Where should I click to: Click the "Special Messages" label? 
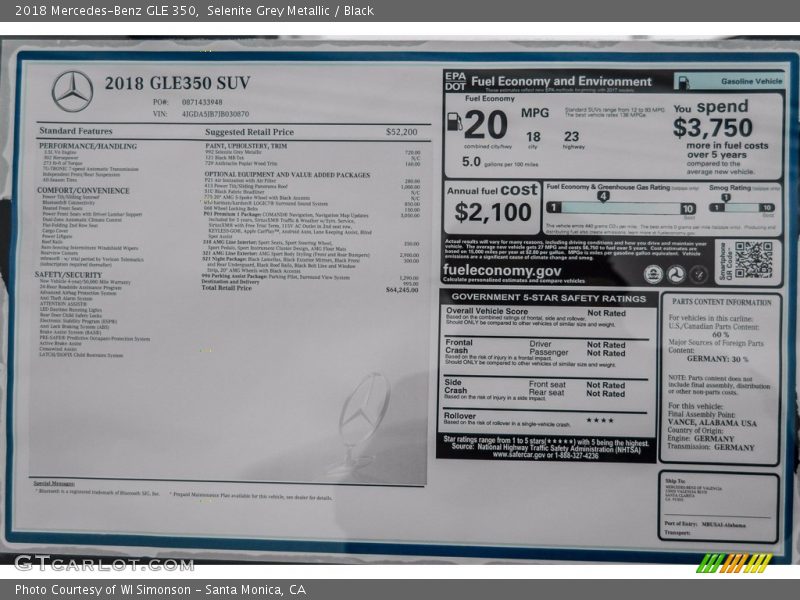coord(54,483)
